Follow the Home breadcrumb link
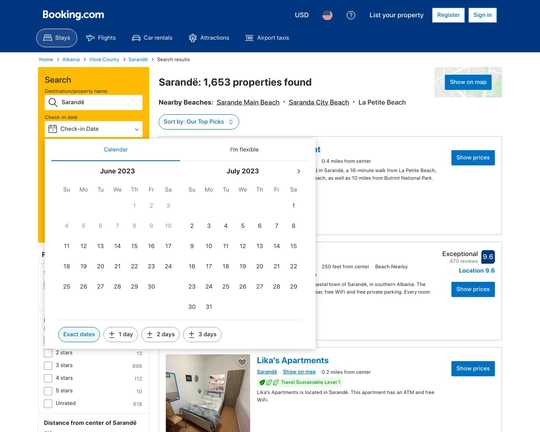 click(46, 60)
